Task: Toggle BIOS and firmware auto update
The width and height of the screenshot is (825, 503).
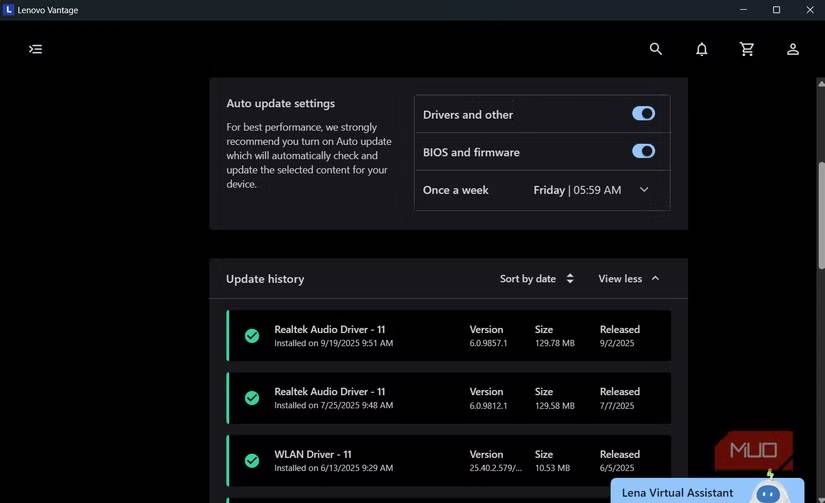Action: (643, 152)
